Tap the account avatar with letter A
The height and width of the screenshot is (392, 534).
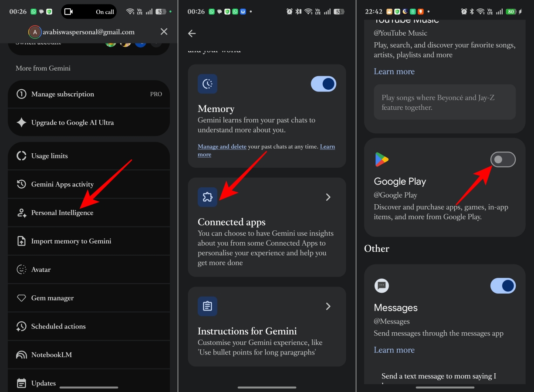coord(35,32)
